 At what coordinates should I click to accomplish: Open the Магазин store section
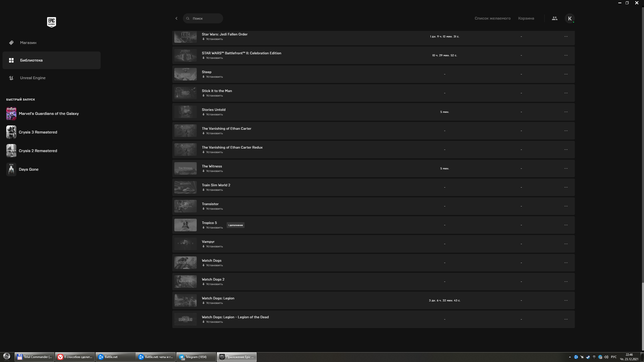pos(52,43)
